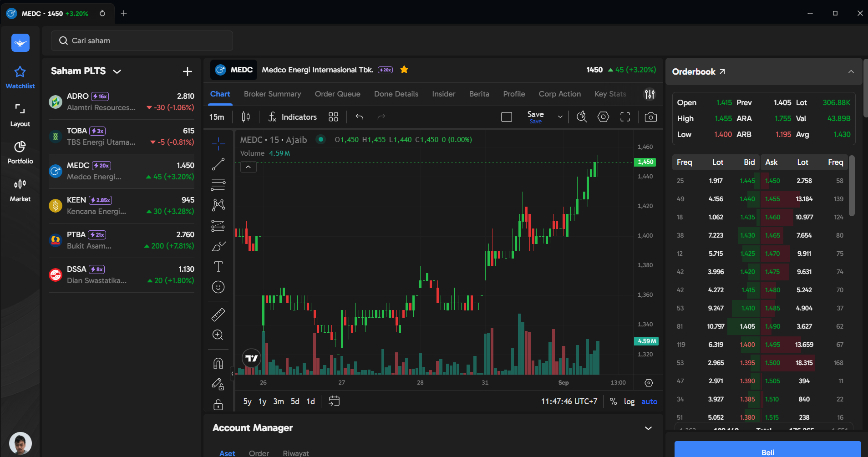Image resolution: width=868 pixels, height=457 pixels.
Task: Open the chart layout selector square
Action: coord(507,117)
